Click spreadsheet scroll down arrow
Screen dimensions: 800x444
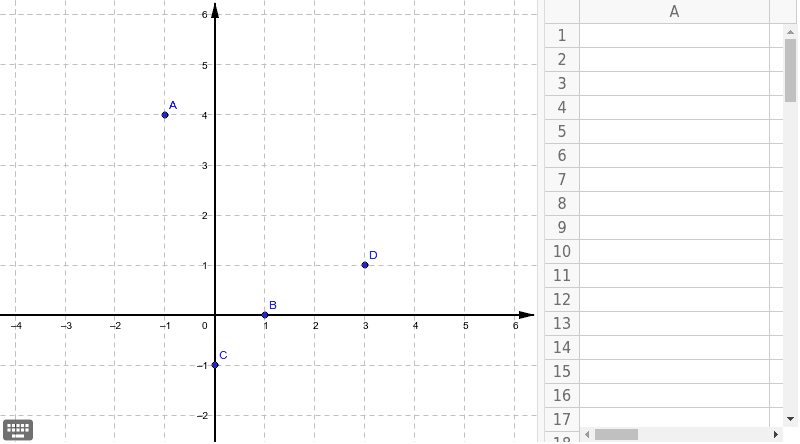pos(790,419)
